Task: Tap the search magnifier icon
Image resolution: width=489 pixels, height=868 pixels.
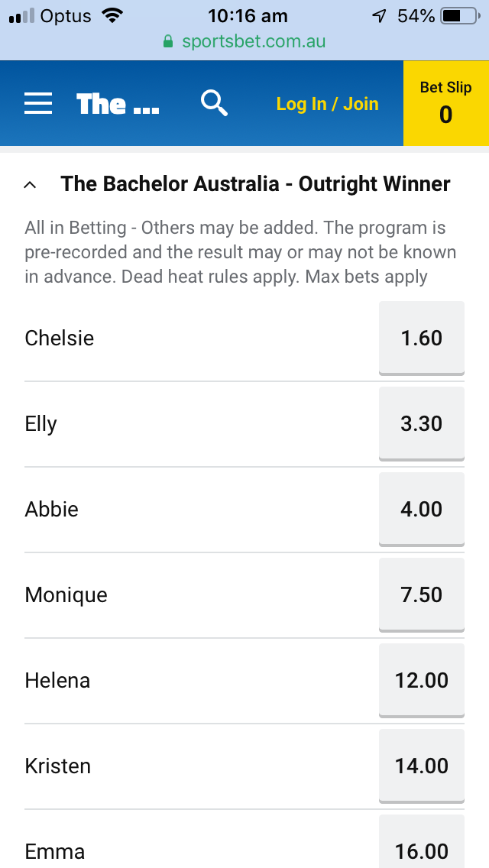Action: (214, 103)
